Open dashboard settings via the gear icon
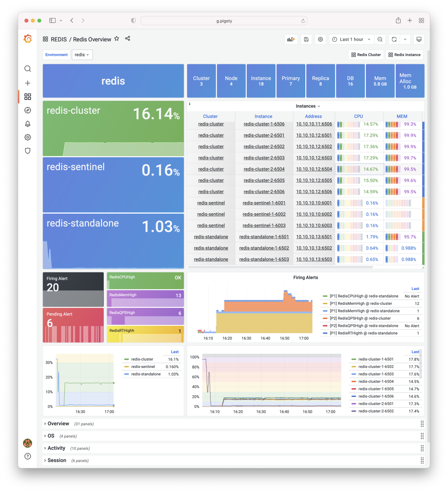Image resolution: width=448 pixels, height=492 pixels. click(x=320, y=39)
